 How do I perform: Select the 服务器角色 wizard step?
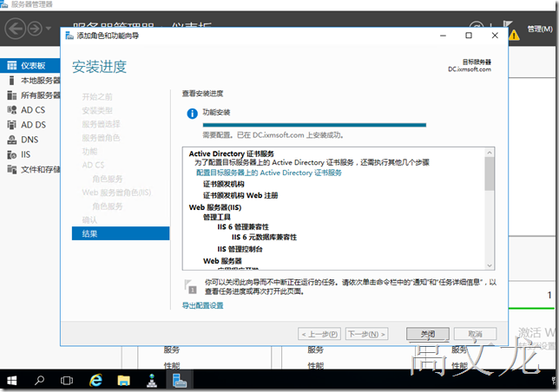pos(101,138)
